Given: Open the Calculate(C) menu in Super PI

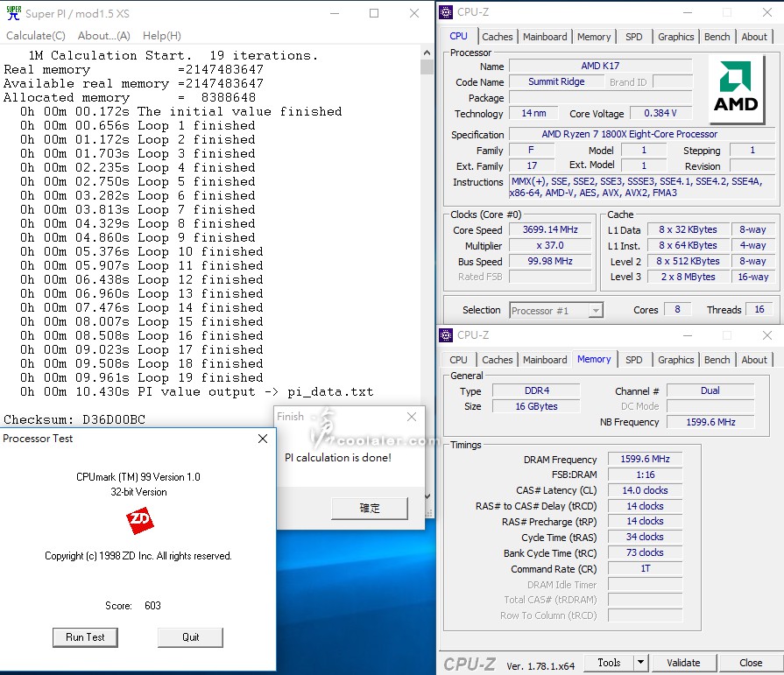Looking at the screenshot, I should click(x=36, y=36).
